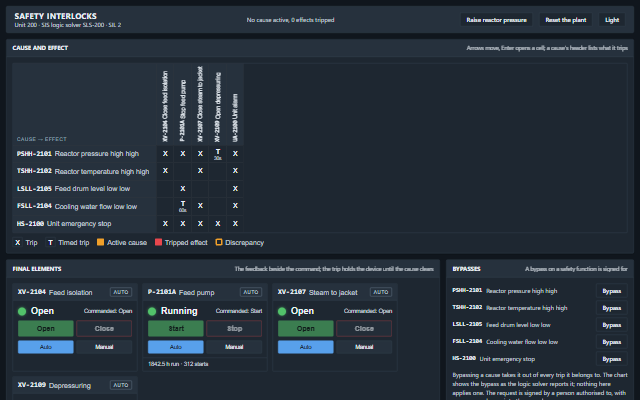640x400 pixels.
Task: Open PSHH-2101 Reactor pressure high high row header
Action: [84, 153]
